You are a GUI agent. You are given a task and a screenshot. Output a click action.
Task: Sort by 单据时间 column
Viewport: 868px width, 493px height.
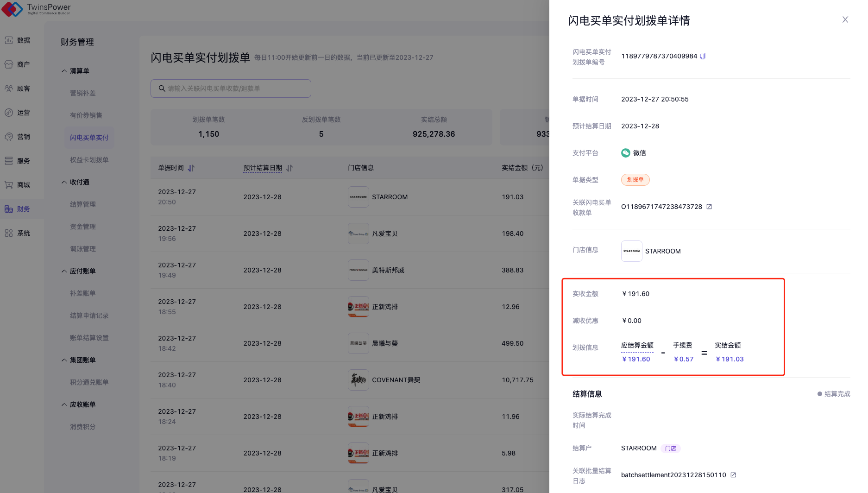click(x=191, y=168)
